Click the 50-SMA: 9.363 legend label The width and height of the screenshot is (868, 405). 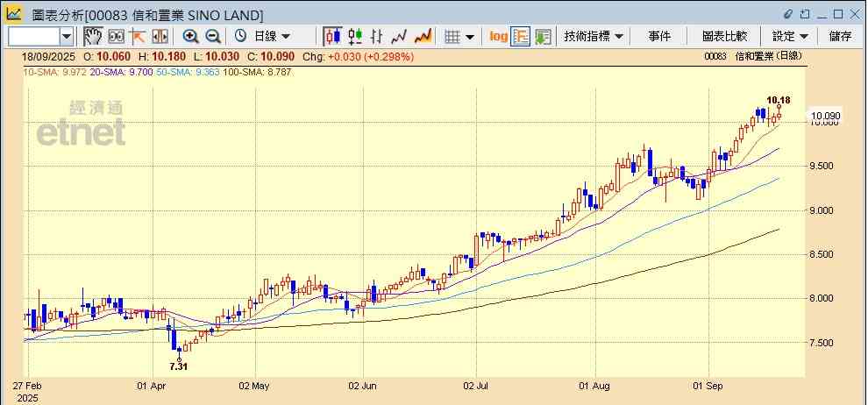tap(189, 72)
